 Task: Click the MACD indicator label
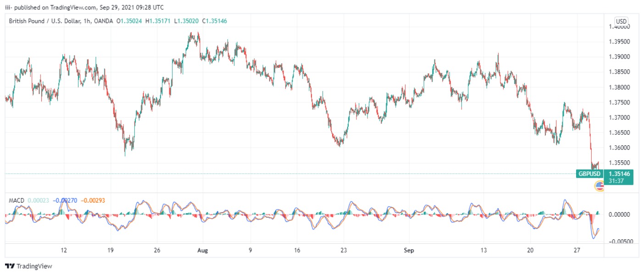[x=17, y=200]
